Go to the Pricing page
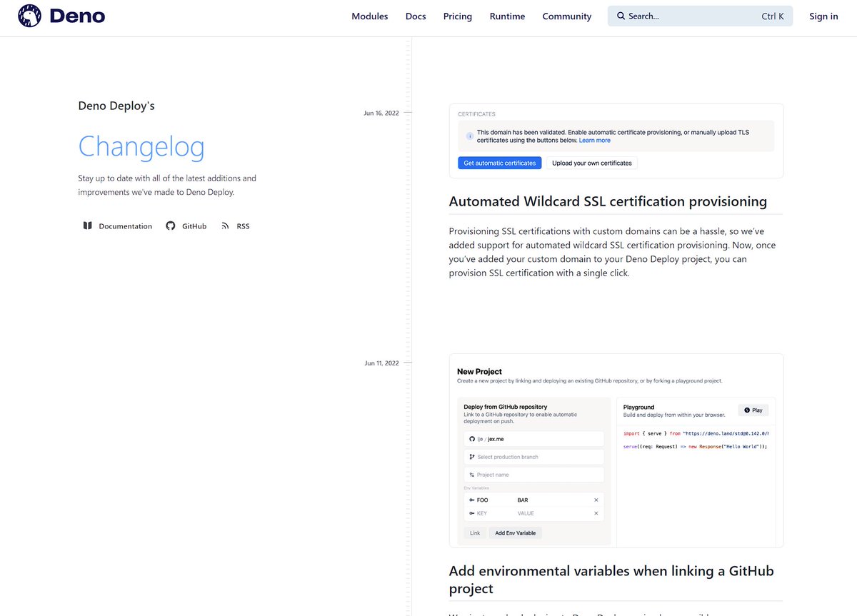The image size is (857, 616). [x=458, y=16]
